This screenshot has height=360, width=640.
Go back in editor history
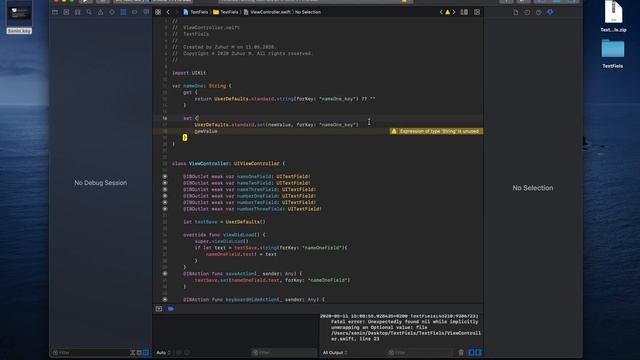click(x=168, y=12)
